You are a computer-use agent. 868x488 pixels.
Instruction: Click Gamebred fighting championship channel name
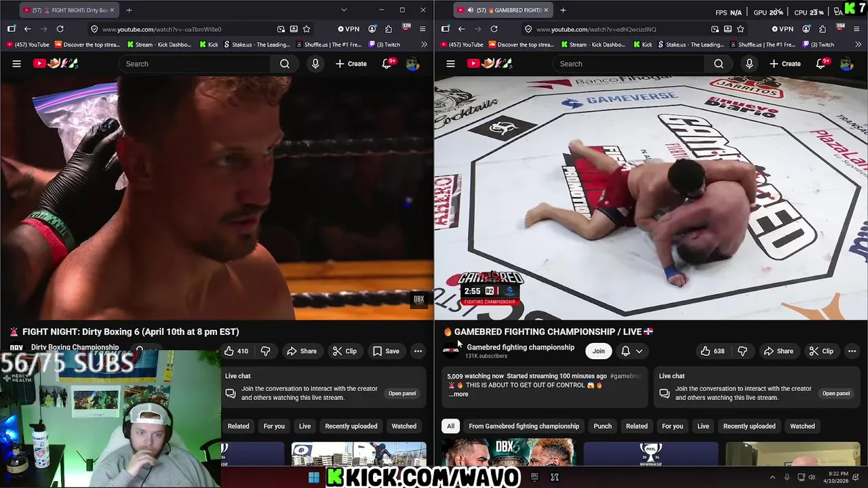(x=521, y=347)
